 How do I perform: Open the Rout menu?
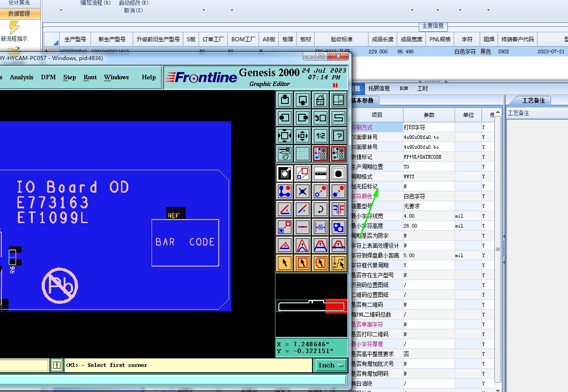pos(90,77)
